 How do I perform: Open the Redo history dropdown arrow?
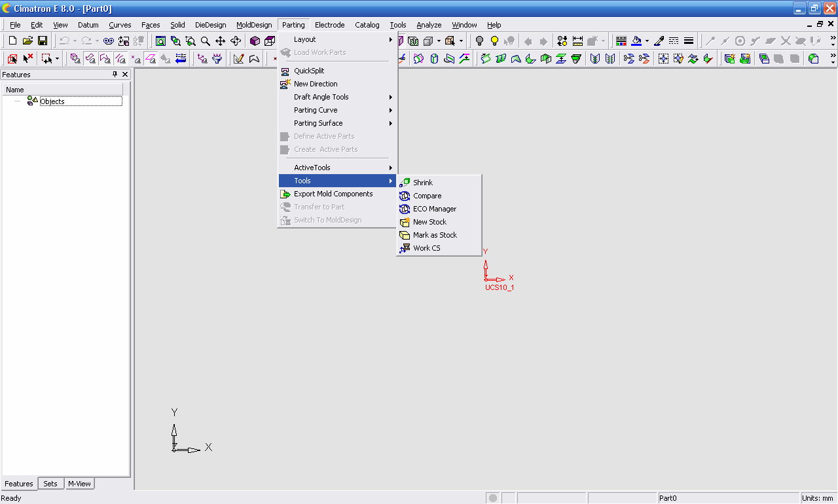click(96, 41)
